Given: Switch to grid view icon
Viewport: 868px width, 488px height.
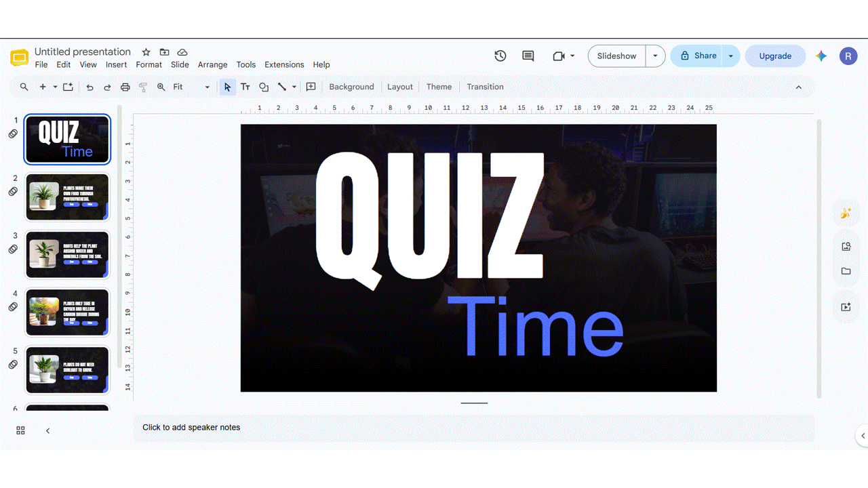Looking at the screenshot, I should point(20,430).
